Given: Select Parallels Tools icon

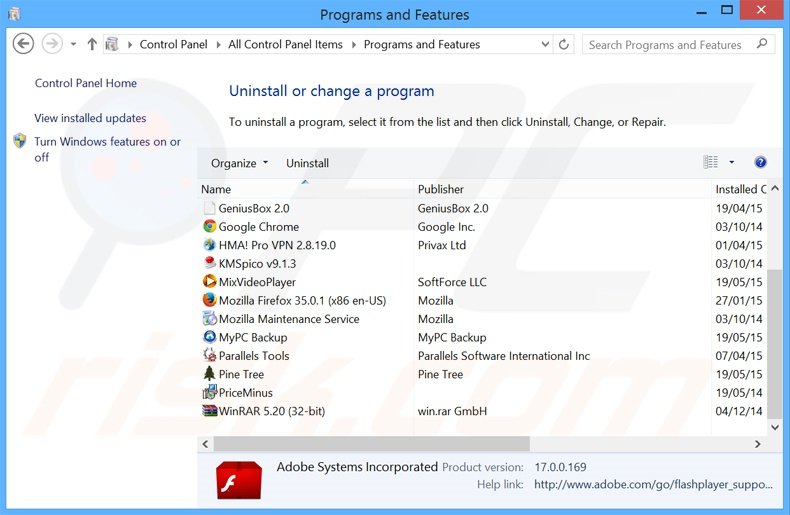Looking at the screenshot, I should pyautogui.click(x=210, y=355).
